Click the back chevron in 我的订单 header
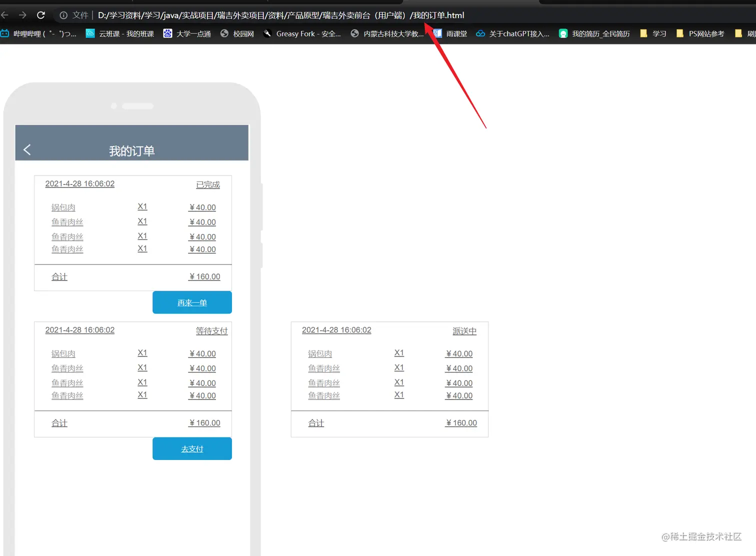This screenshot has height=556, width=756. coord(27,149)
